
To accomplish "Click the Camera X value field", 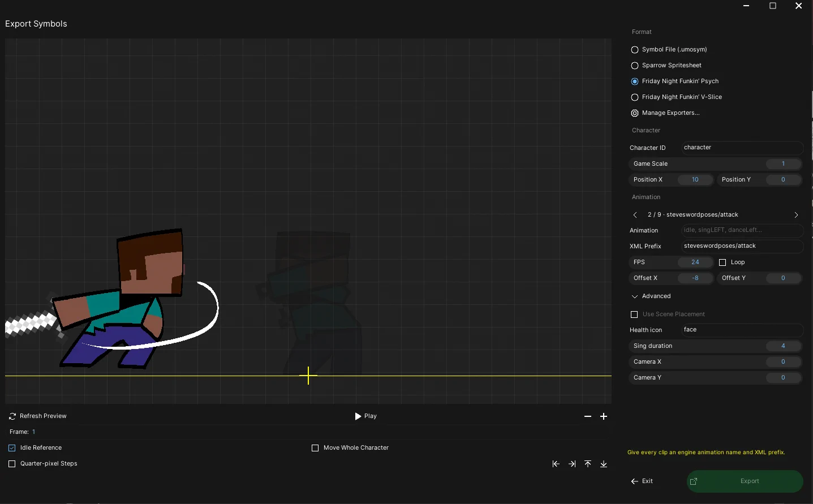I will (784, 362).
